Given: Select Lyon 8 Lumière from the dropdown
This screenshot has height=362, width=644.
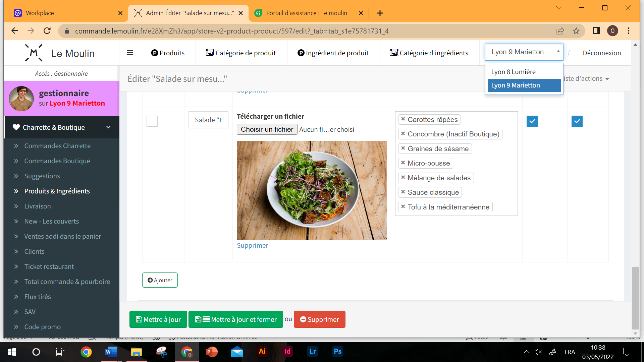Looking at the screenshot, I should (x=513, y=72).
